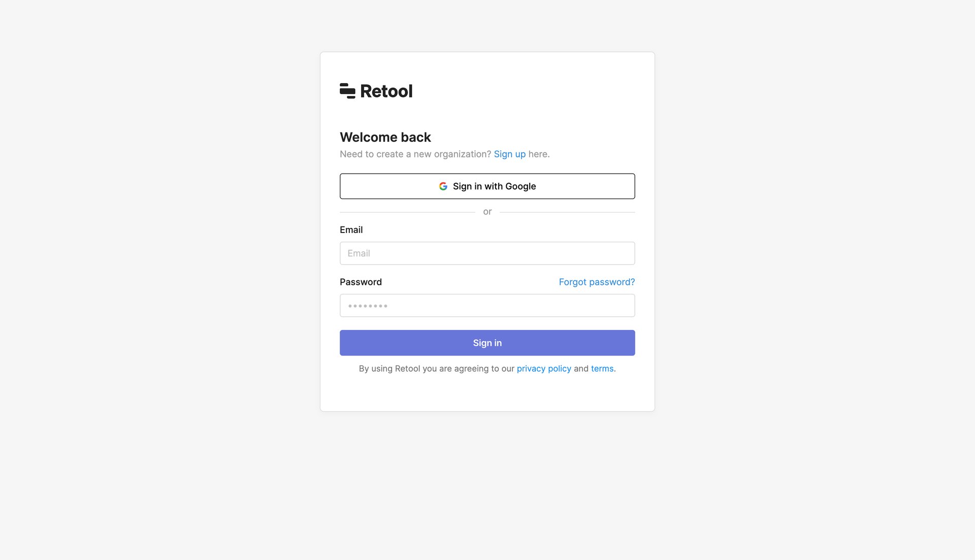Click the Retool wordmark text
This screenshot has width=975, height=560.
coord(386,91)
